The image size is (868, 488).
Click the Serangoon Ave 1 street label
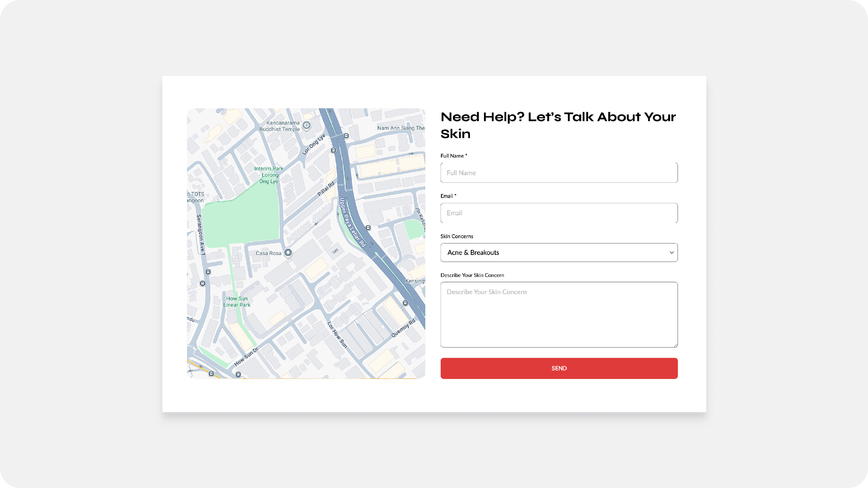point(201,234)
